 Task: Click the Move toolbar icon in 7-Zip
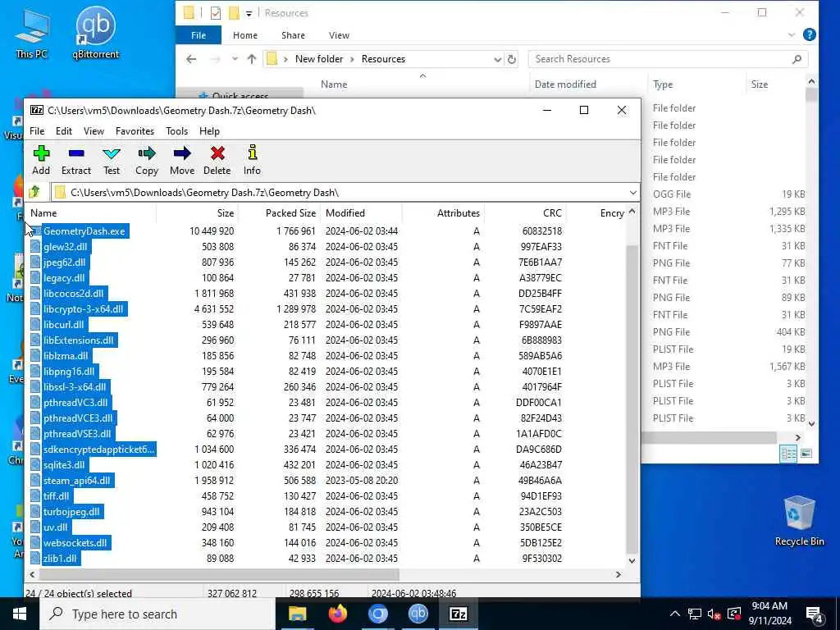[182, 160]
